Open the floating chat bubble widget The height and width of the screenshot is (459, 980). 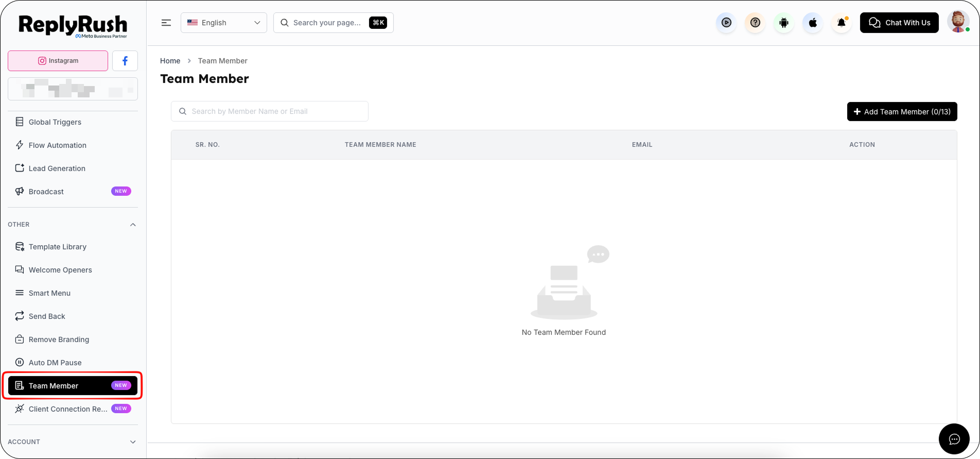954,439
